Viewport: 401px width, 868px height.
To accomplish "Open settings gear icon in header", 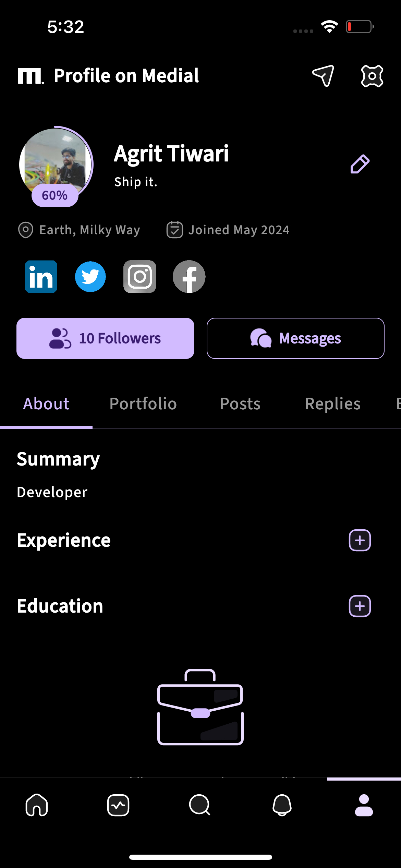I will click(372, 76).
